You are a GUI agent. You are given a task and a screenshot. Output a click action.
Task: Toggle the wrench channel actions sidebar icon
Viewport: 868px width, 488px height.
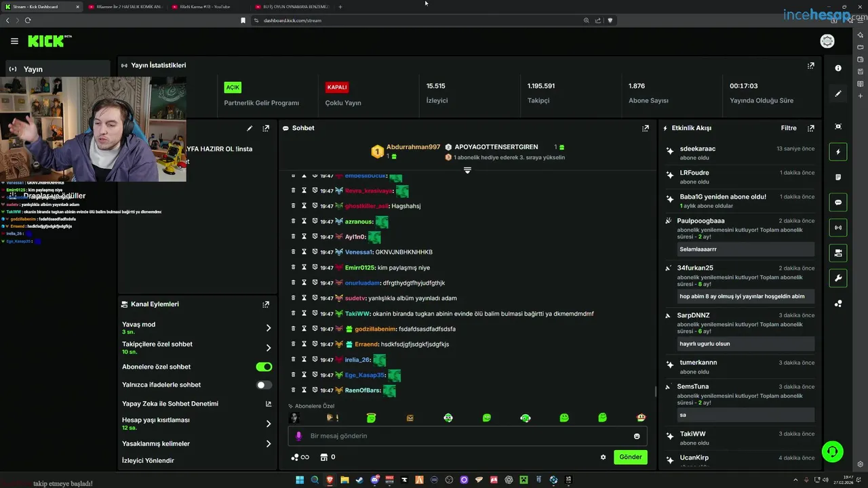click(838, 278)
